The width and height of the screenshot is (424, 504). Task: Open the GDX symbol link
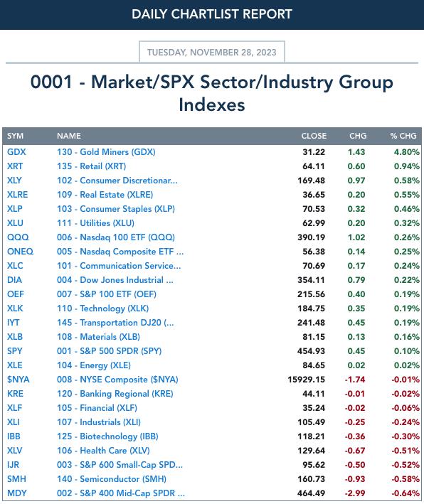(x=16, y=152)
